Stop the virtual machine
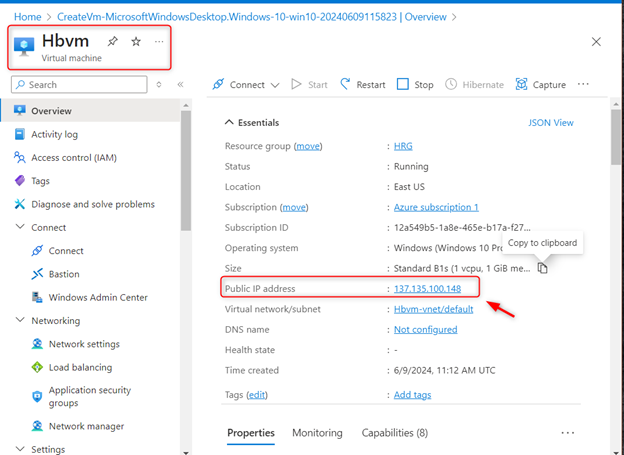 [x=415, y=85]
